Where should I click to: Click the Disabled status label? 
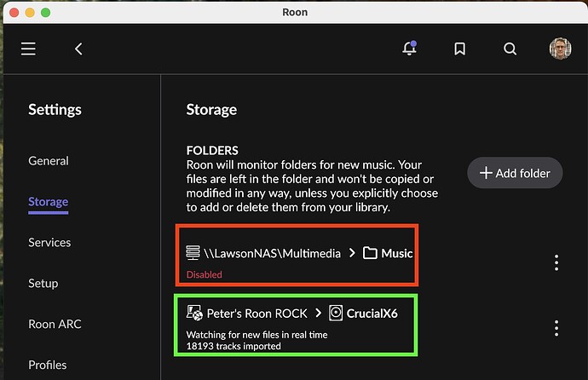point(204,274)
